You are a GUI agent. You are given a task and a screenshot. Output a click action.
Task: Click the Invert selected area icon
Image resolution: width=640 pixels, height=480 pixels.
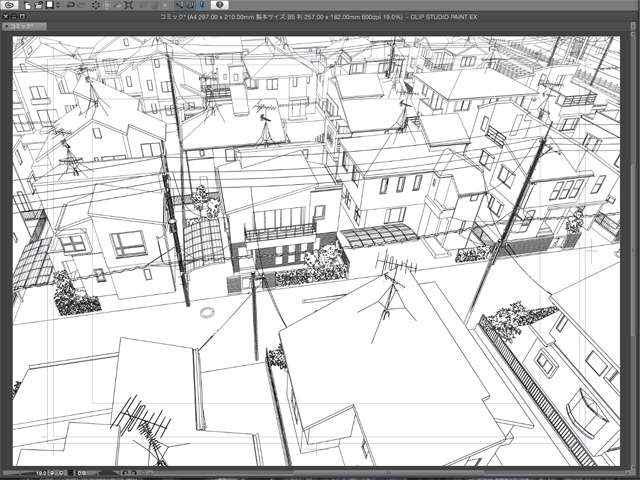coord(154,5)
